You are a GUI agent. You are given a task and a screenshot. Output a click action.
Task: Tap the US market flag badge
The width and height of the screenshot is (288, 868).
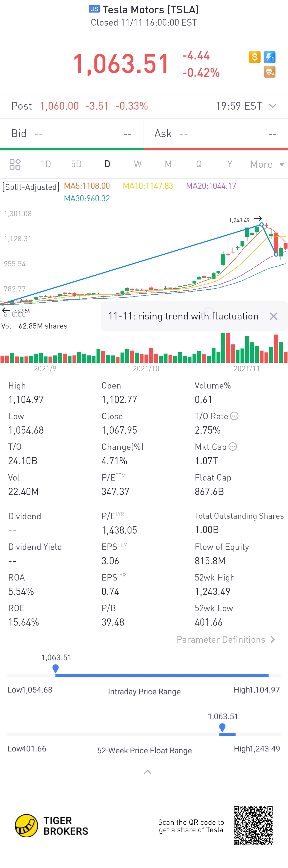point(94,9)
